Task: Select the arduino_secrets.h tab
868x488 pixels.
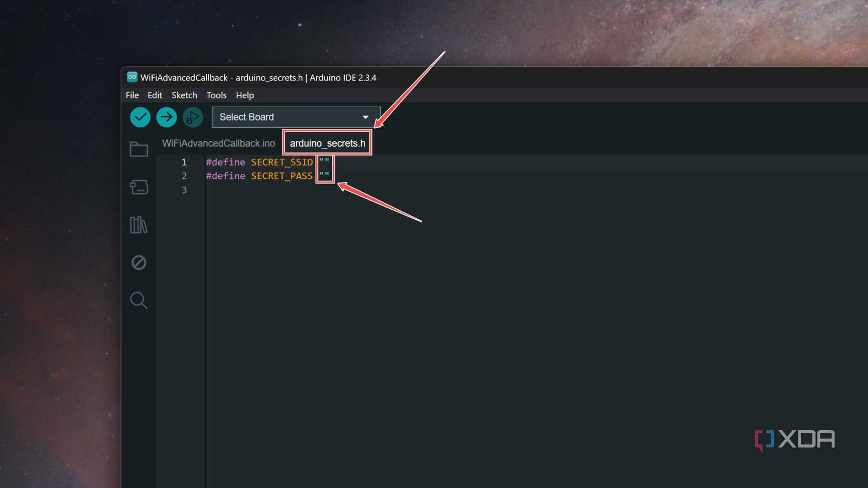Action: (x=327, y=143)
